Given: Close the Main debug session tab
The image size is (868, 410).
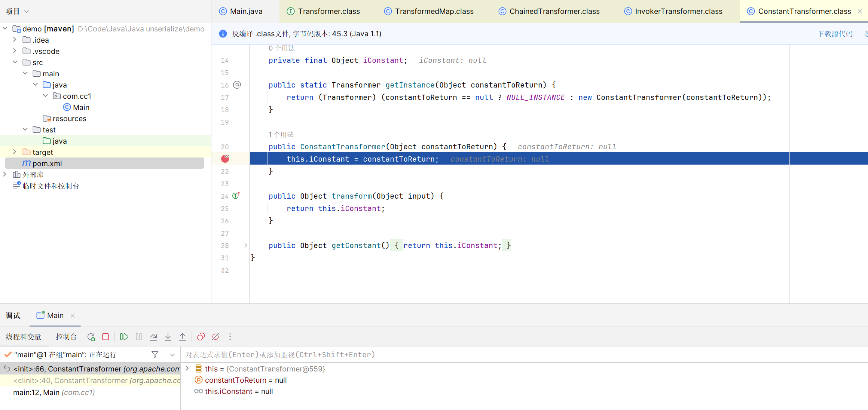Looking at the screenshot, I should click(73, 316).
